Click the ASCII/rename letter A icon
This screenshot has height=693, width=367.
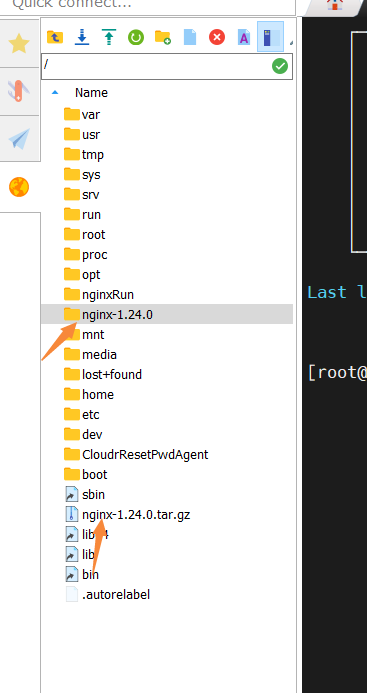point(244,37)
